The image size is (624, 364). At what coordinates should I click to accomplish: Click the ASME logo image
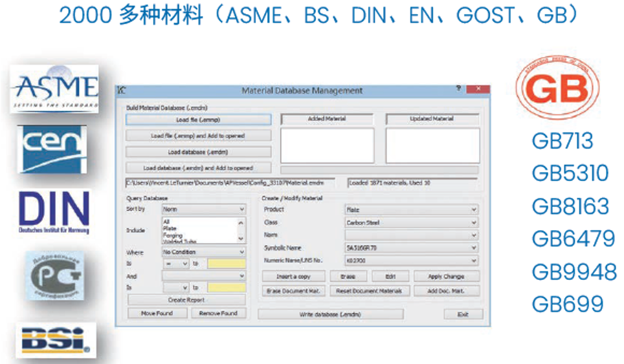pyautogui.click(x=54, y=89)
